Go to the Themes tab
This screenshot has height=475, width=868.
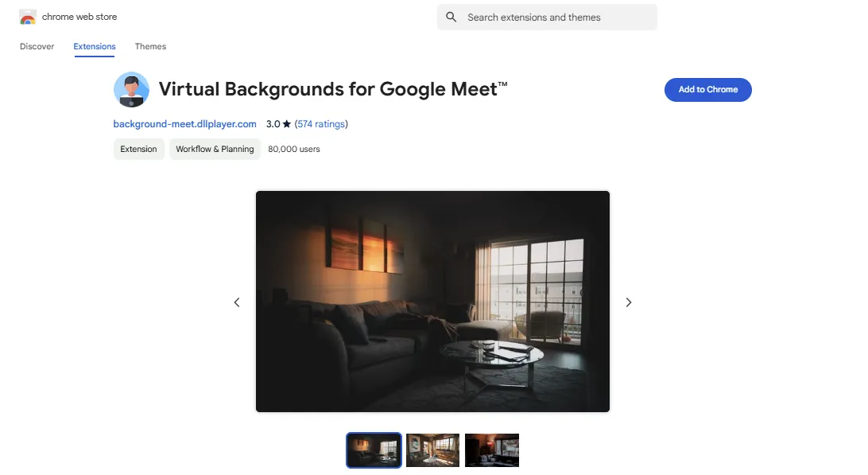pyautogui.click(x=150, y=47)
